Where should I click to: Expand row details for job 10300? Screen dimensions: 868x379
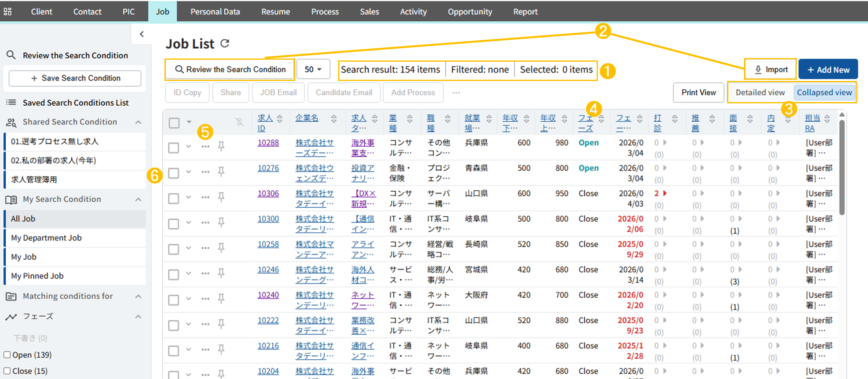pyautogui.click(x=188, y=223)
